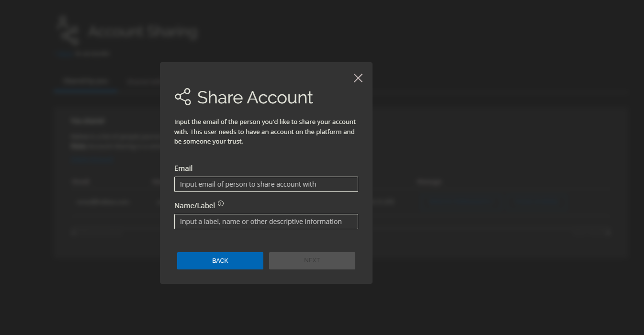The width and height of the screenshot is (644, 335).
Task: Click the BACK button
Action: coord(220,261)
